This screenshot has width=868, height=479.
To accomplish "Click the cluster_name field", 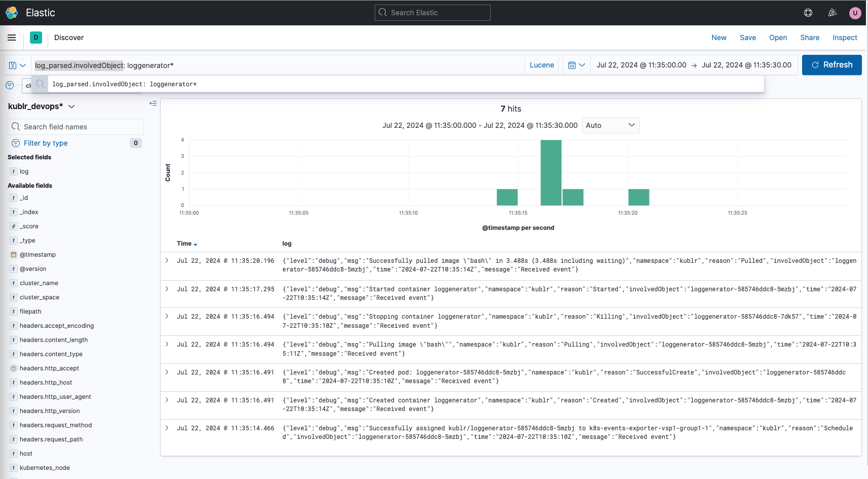I will pos(39,283).
